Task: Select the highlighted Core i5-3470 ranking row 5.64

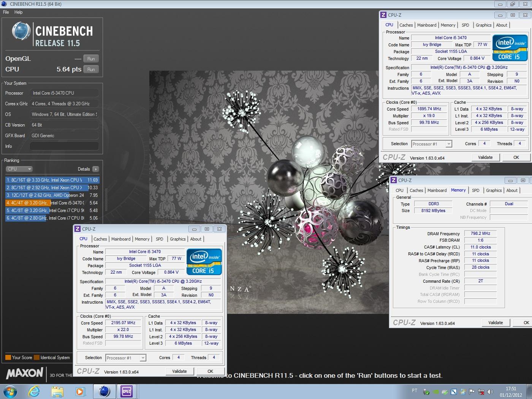Action: [x=52, y=203]
